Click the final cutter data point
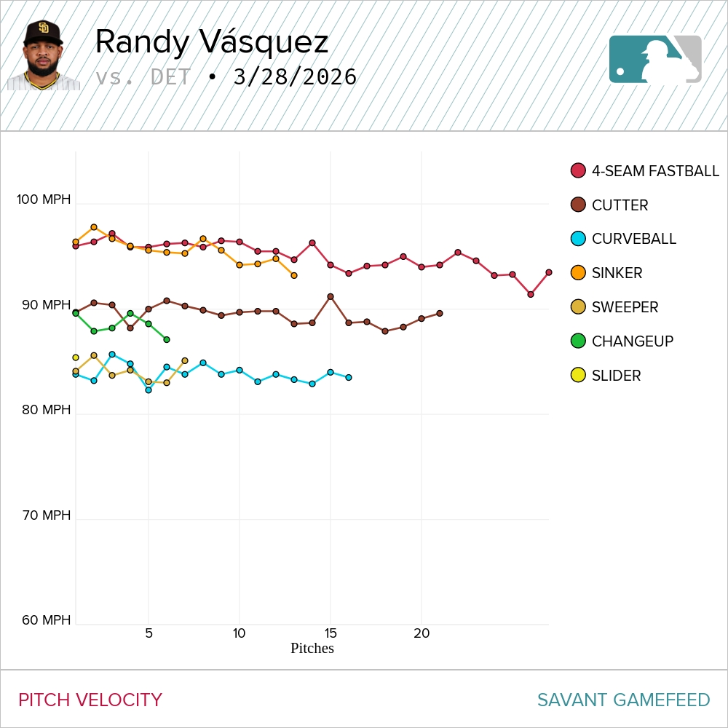 click(440, 313)
